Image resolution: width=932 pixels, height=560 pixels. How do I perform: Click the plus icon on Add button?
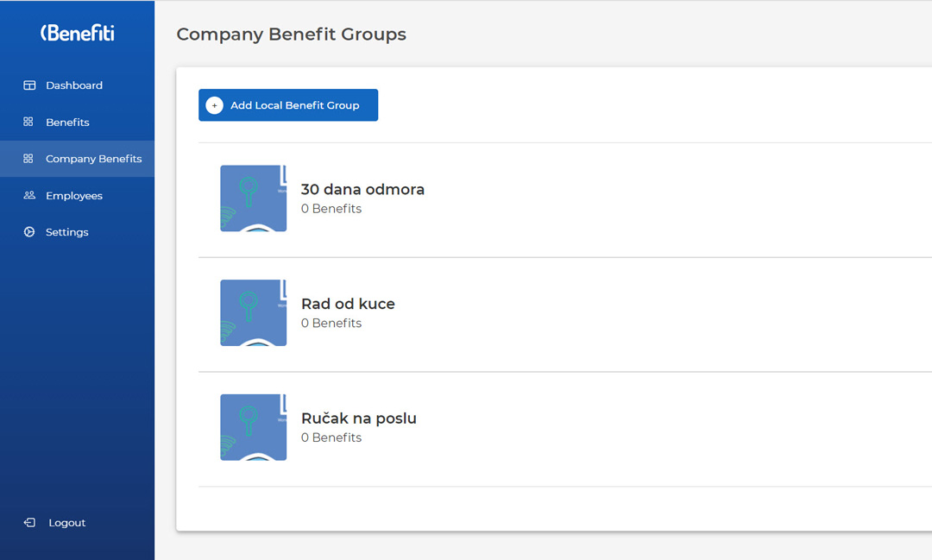point(214,105)
